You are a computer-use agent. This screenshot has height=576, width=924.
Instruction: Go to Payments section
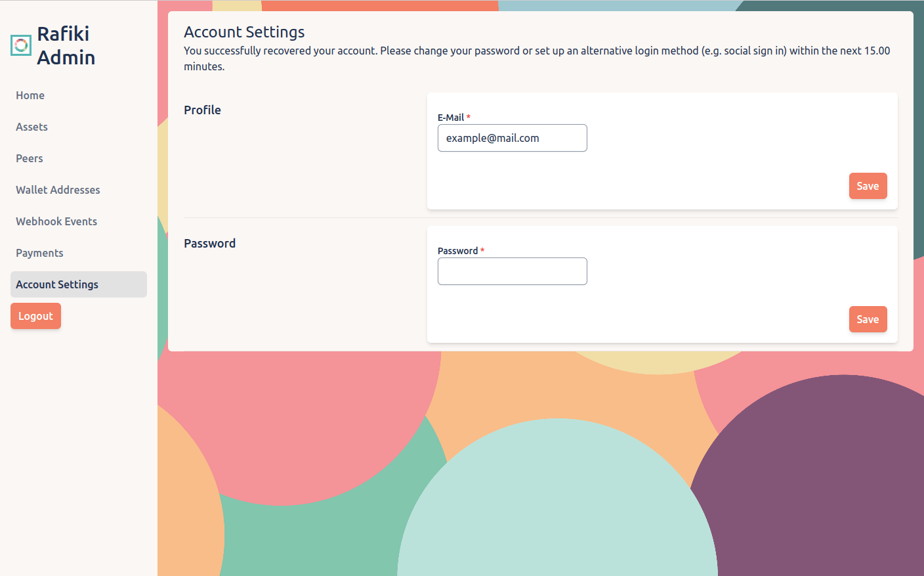(39, 253)
